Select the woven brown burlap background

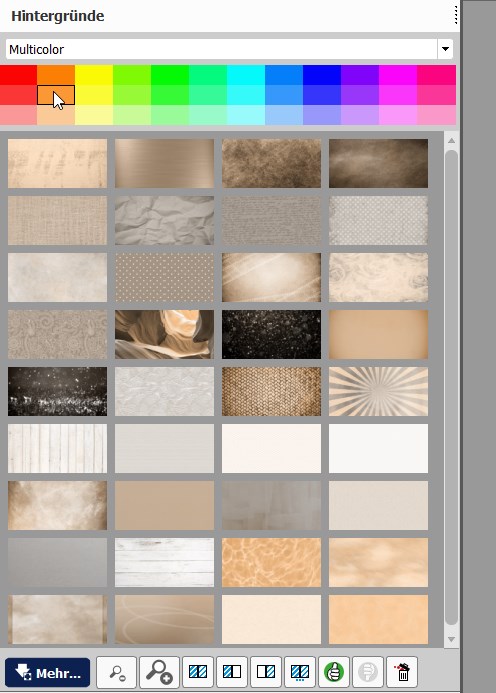point(271,392)
